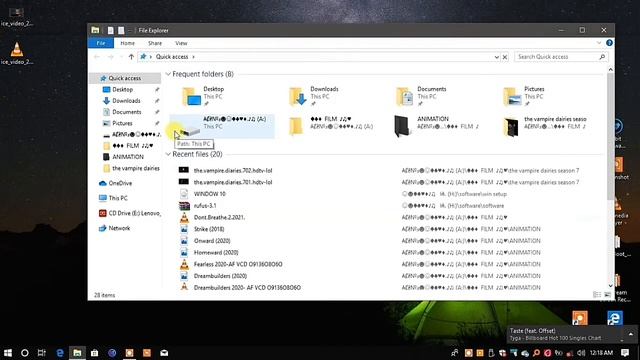Open Cortana search circle on taskbar
The image size is (640, 360).
point(24,353)
